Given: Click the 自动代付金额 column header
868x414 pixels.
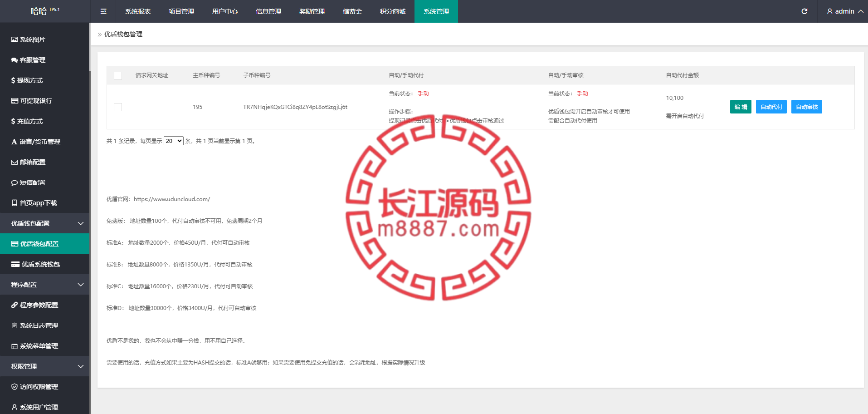Looking at the screenshot, I should pyautogui.click(x=683, y=75).
